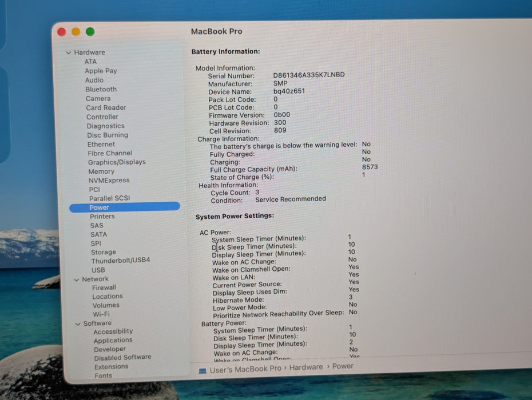532x400 pixels.
Task: Open Firewall under Network
Action: (104, 288)
